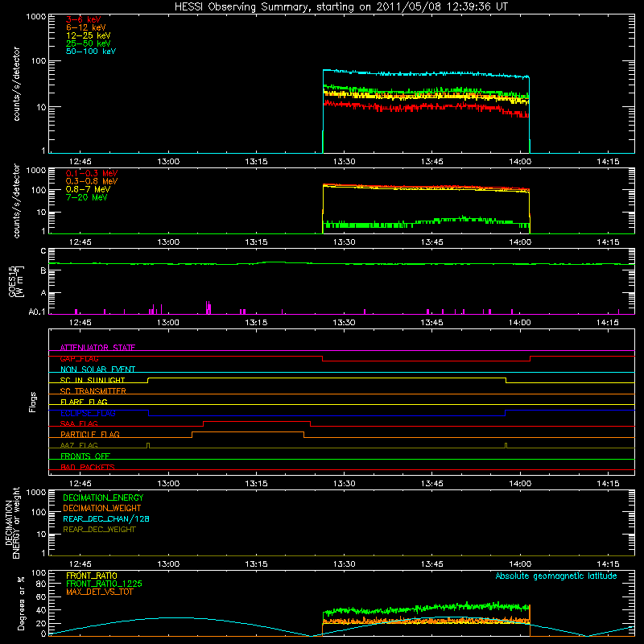This screenshot has height=644, width=644.
Task: Click the PARTICLE_FLAG label
Action: pos(90,434)
